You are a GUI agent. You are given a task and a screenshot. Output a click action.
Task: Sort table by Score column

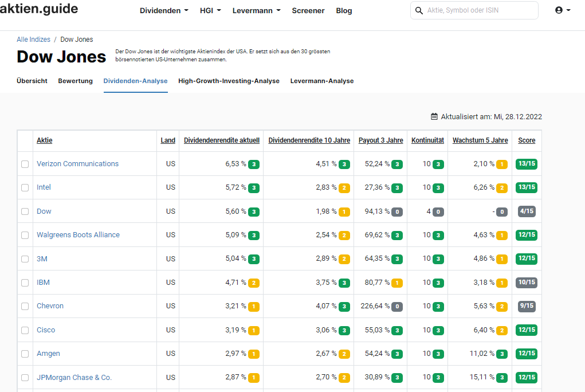[x=527, y=140]
